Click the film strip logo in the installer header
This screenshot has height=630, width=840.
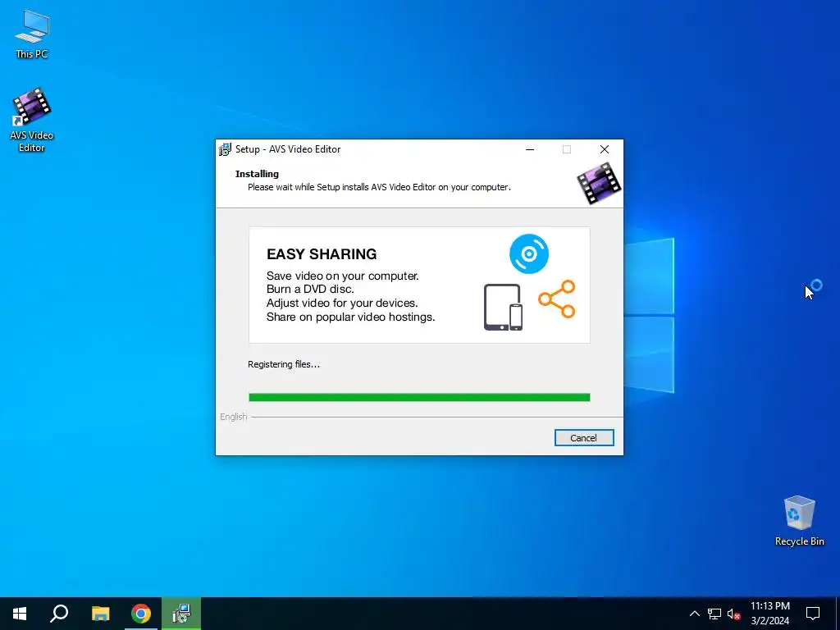click(599, 183)
